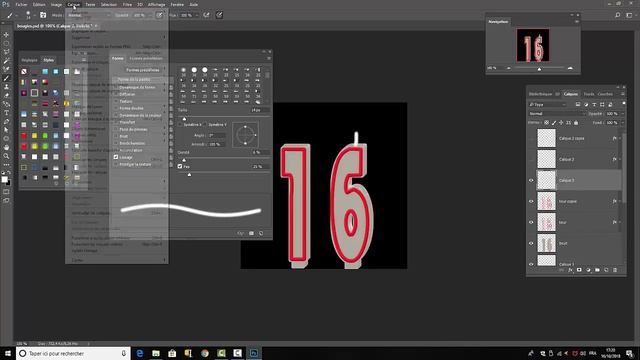Uncheck the Lissage checkbox

click(116, 157)
